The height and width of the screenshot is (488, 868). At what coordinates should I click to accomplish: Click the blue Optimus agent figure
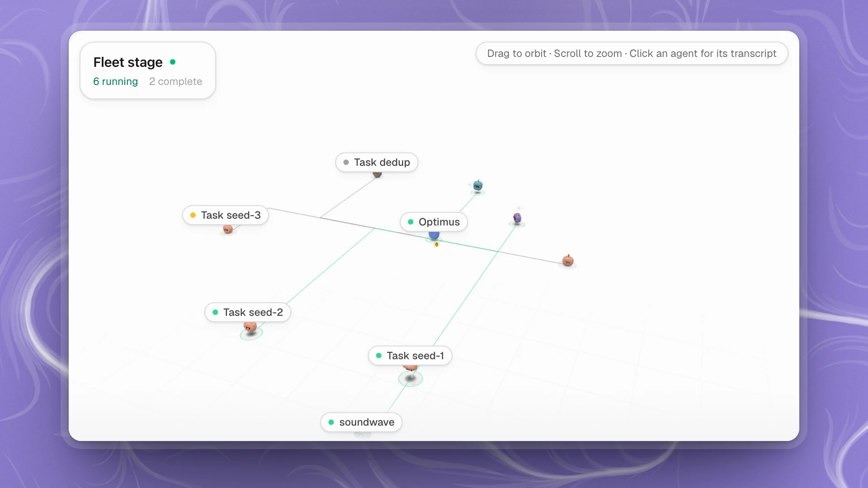click(x=434, y=235)
